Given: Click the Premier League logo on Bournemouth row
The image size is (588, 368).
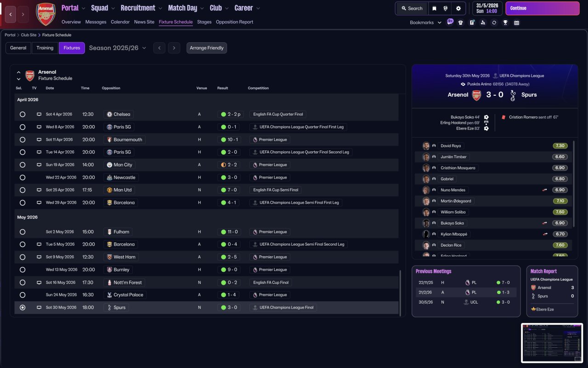Looking at the screenshot, I should (x=255, y=139).
